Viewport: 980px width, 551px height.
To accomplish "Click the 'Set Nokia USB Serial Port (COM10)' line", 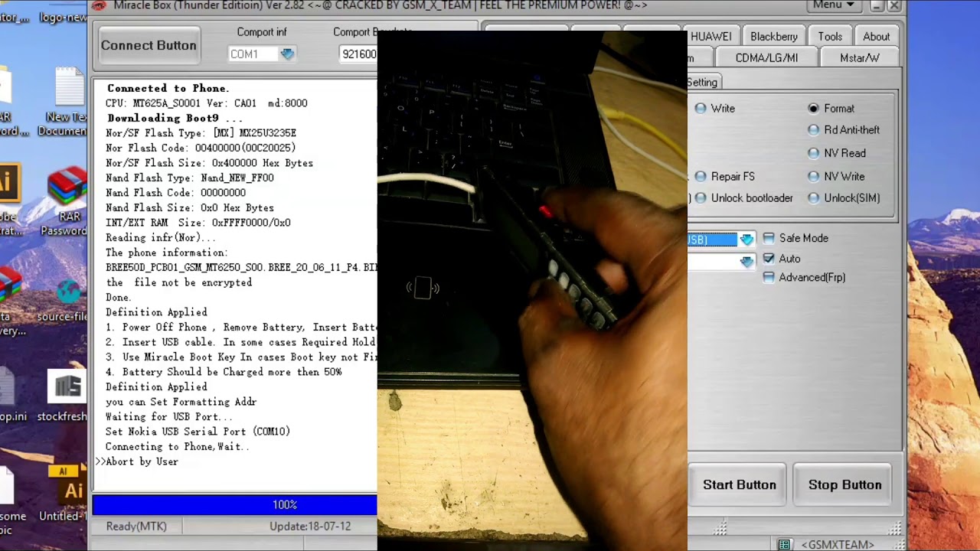I will coord(198,432).
